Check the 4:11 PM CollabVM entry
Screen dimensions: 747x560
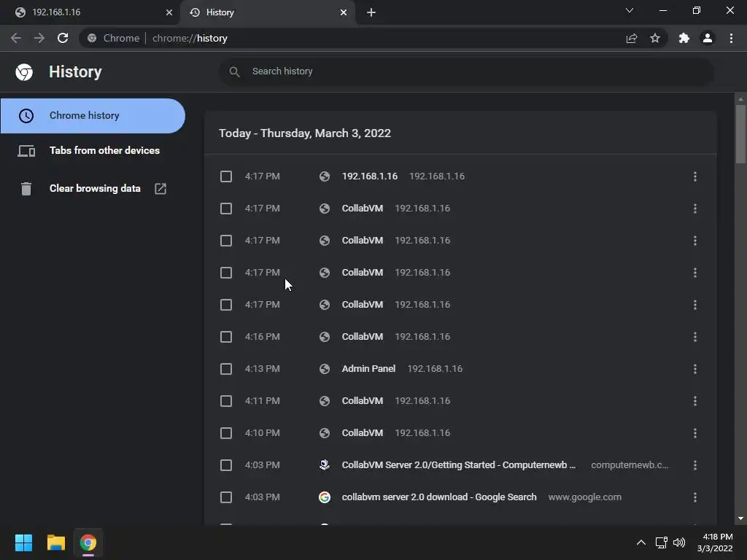pos(226,401)
